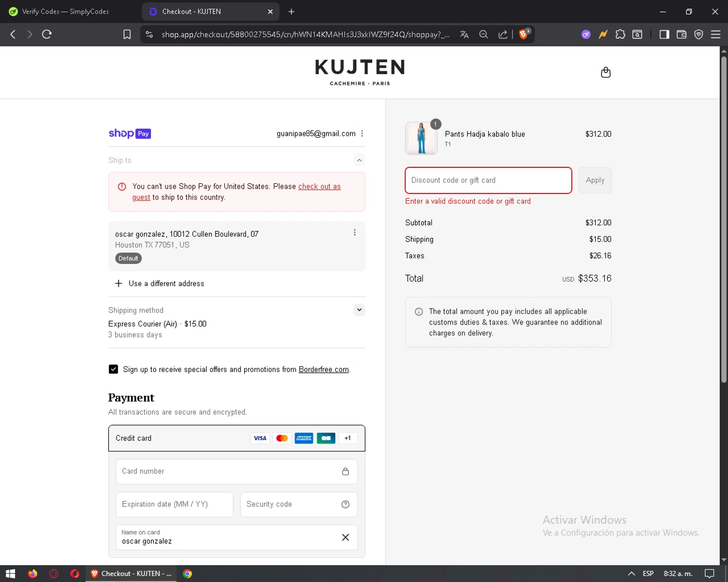Open the Brave wallet icon
This screenshot has height=582, width=728.
click(681, 34)
